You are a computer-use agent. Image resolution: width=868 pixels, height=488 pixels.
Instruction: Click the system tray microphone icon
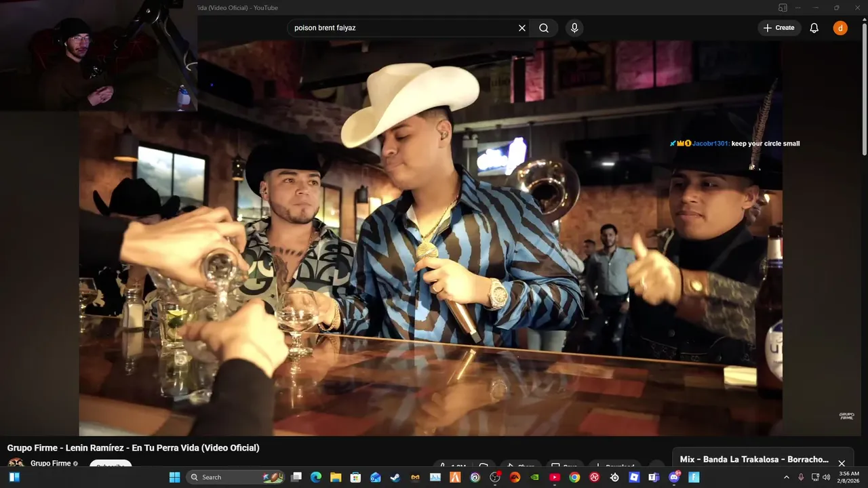tap(801, 477)
